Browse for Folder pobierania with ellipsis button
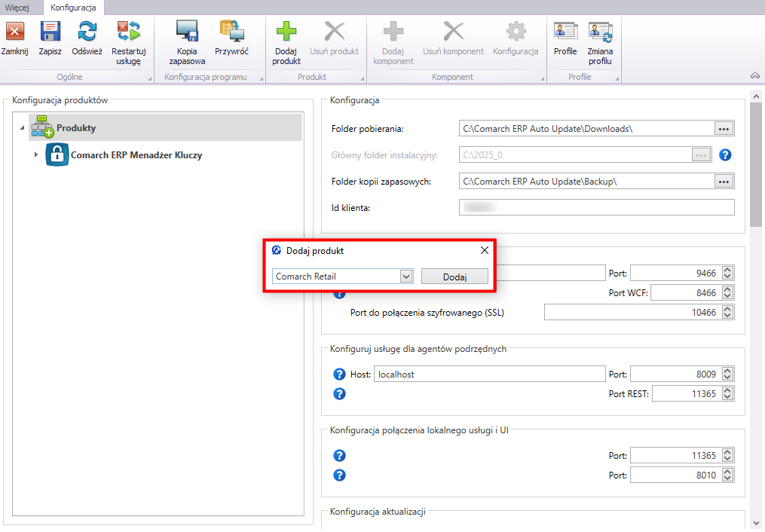 click(724, 129)
